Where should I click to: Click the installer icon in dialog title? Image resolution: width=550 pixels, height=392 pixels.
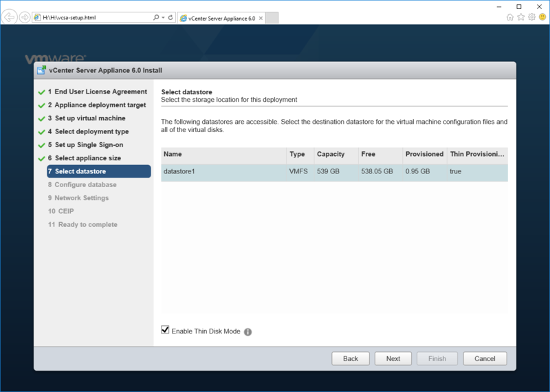[x=41, y=70]
